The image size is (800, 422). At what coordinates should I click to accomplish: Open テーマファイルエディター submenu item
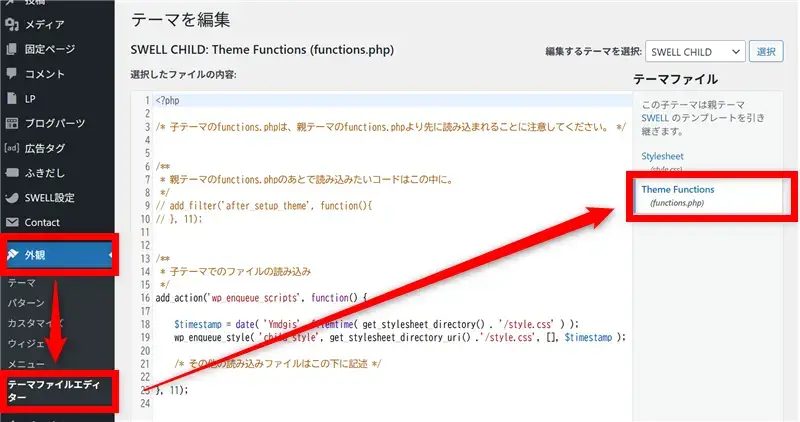pos(54,390)
